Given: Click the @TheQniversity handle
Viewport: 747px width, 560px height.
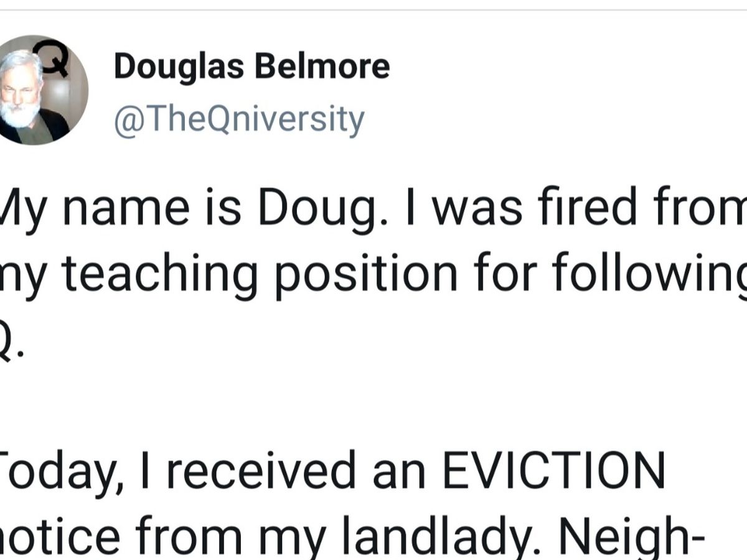Looking at the screenshot, I should pos(238,119).
